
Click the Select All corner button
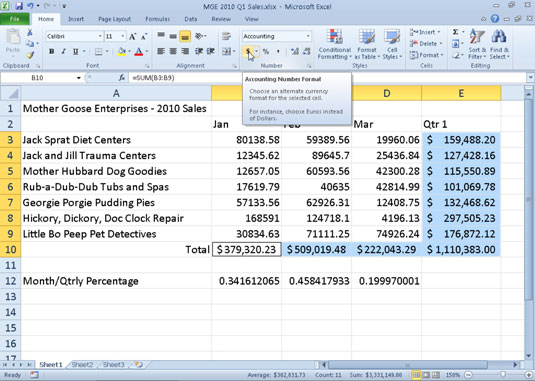10,93
